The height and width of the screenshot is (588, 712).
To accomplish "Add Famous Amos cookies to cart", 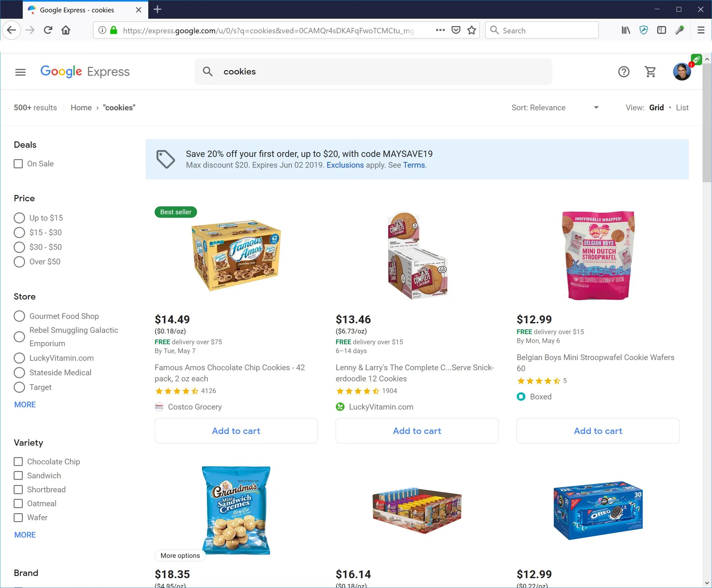I will tap(236, 430).
